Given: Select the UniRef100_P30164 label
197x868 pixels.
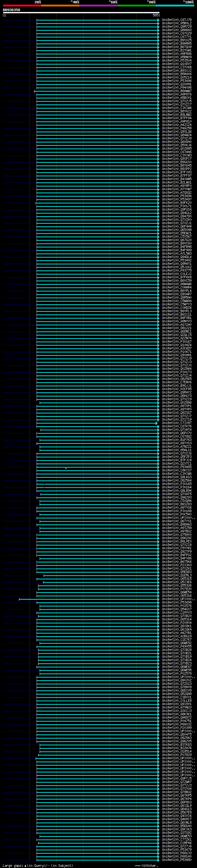Looking at the screenshot, I should (x=177, y=487).
